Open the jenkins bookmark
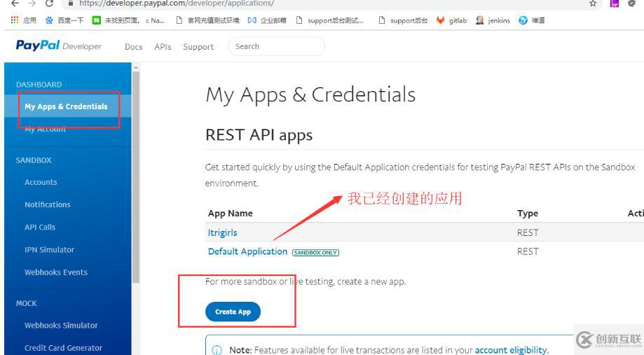644x355 pixels. [493, 20]
